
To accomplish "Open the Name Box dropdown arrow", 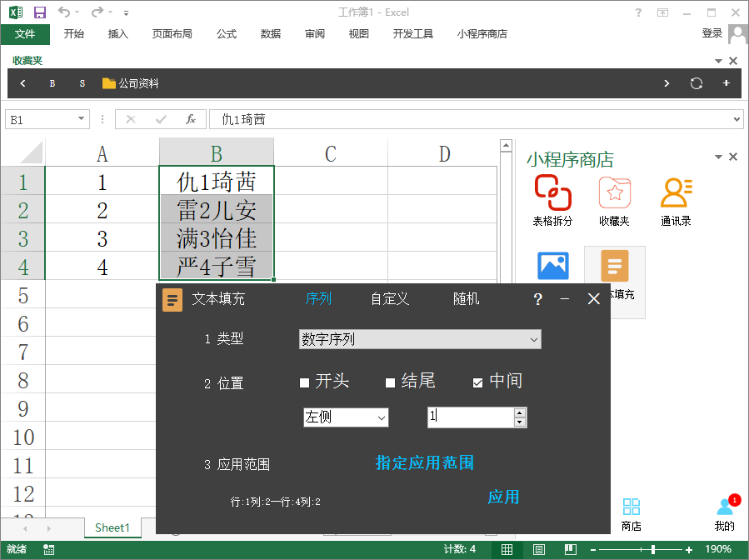I will [81, 118].
